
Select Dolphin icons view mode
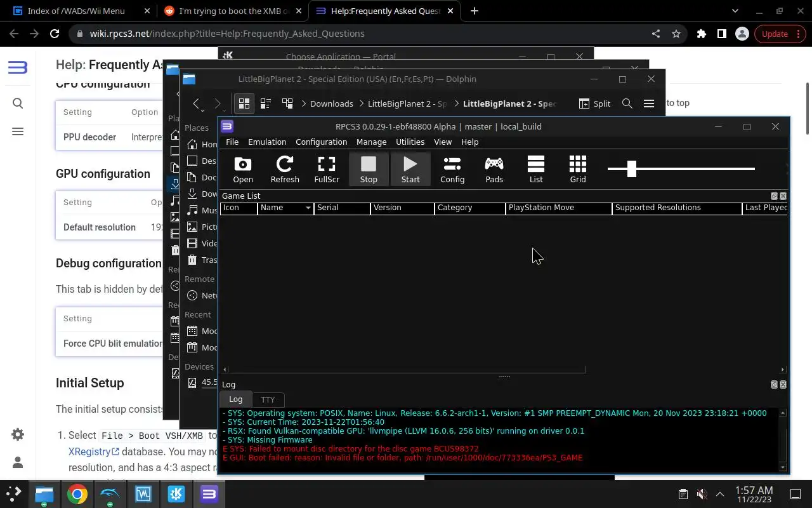point(244,104)
